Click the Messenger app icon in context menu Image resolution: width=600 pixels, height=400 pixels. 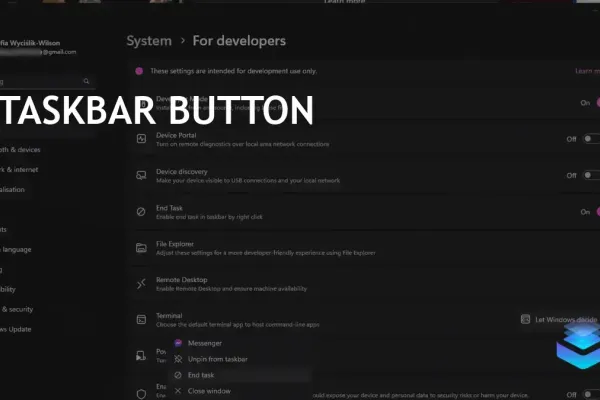point(178,343)
